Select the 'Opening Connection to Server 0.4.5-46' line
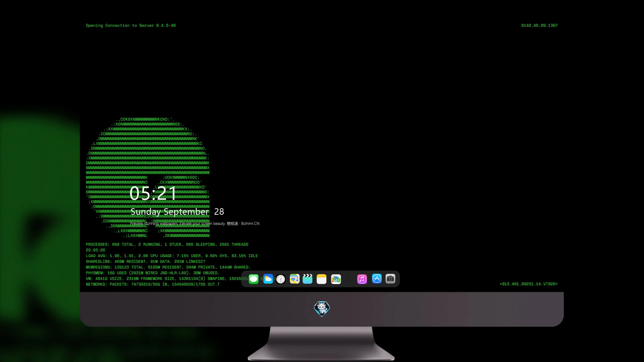The image size is (644, 362). [131, 25]
